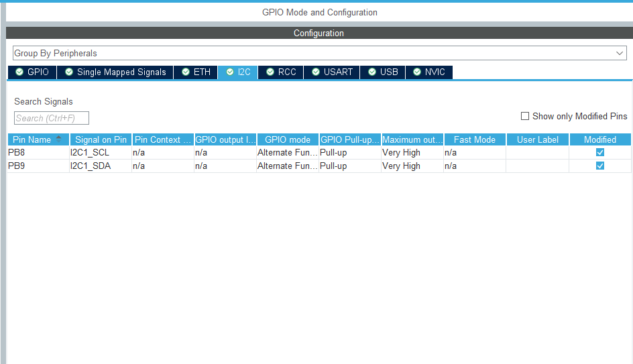Switch to the USART tab

point(332,72)
